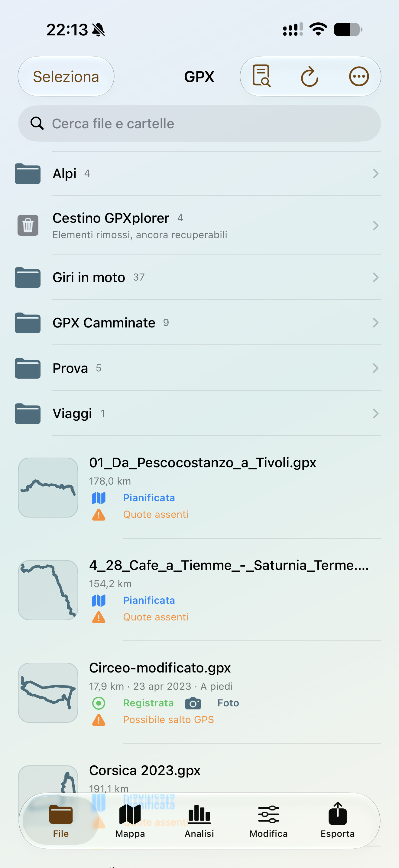Screen dimensions: 399x868
Task: Tap the warning icon under 01_Da_Pescocostanzo_a_Tivoli.gpx
Action: 99,515
